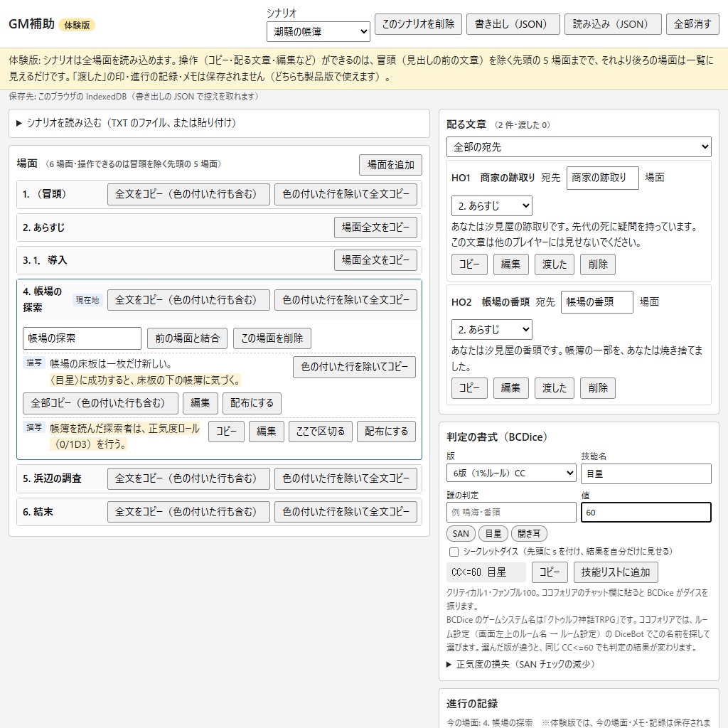Click 全部消す button

click(692, 24)
